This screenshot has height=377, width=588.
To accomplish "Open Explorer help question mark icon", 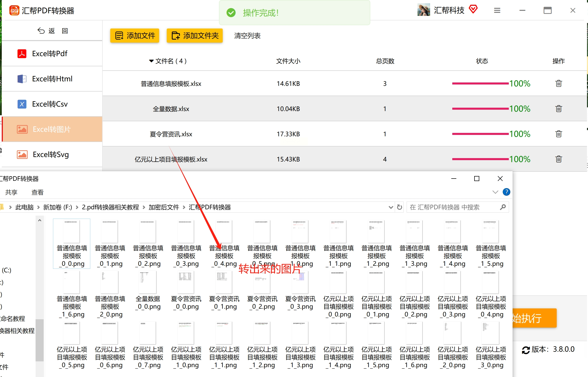I will tap(506, 192).
